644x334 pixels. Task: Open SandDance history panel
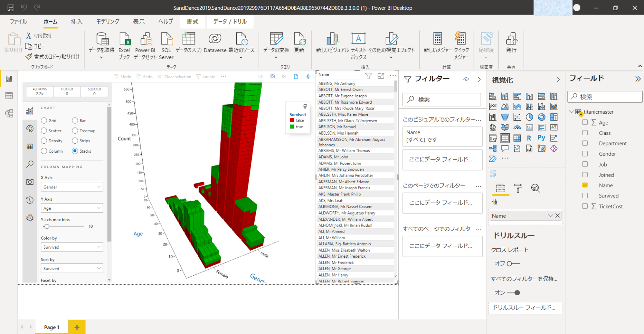click(x=30, y=200)
